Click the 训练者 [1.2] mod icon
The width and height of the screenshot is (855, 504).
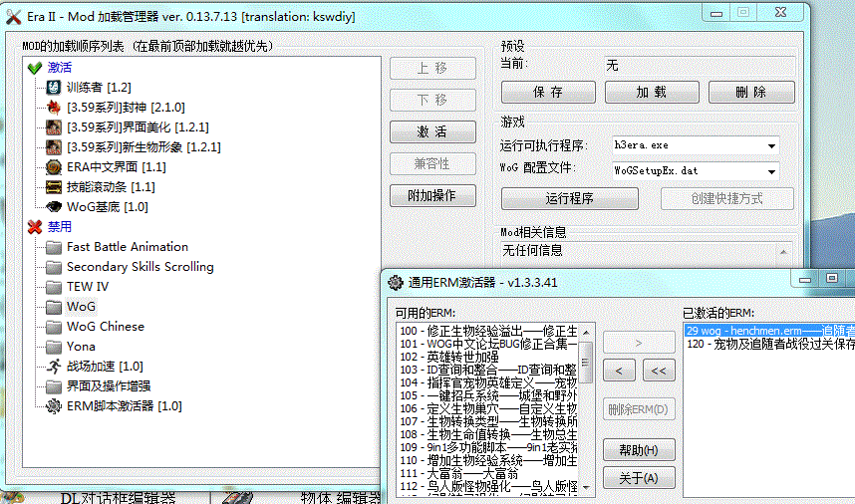(x=54, y=88)
